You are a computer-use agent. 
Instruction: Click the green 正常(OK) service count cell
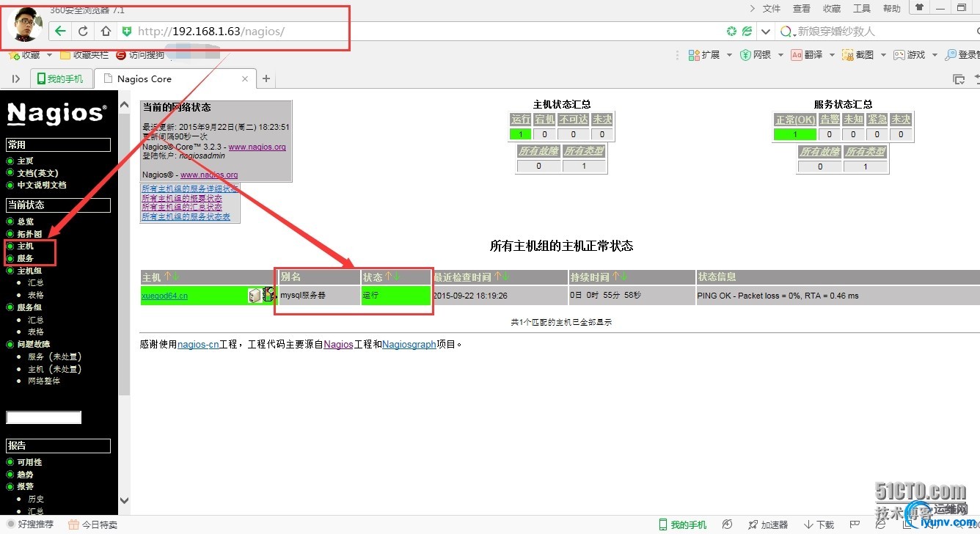click(795, 134)
